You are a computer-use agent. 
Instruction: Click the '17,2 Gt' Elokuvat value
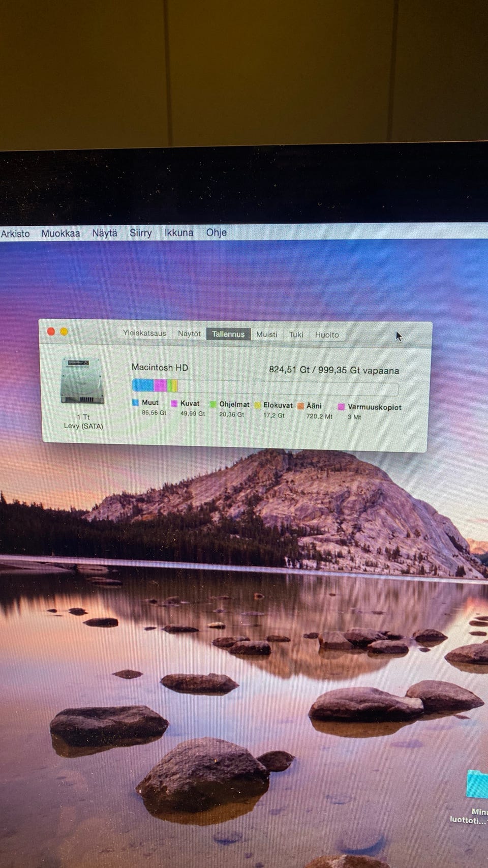(273, 415)
